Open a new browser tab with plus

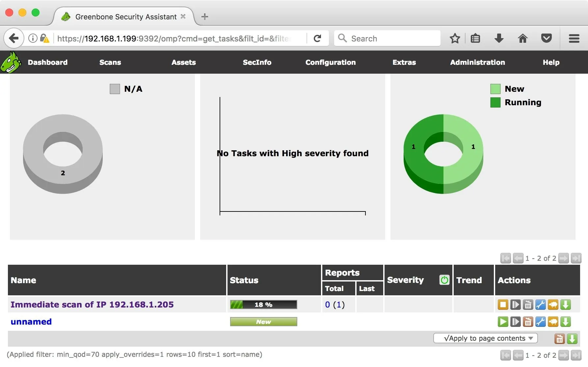[204, 16]
